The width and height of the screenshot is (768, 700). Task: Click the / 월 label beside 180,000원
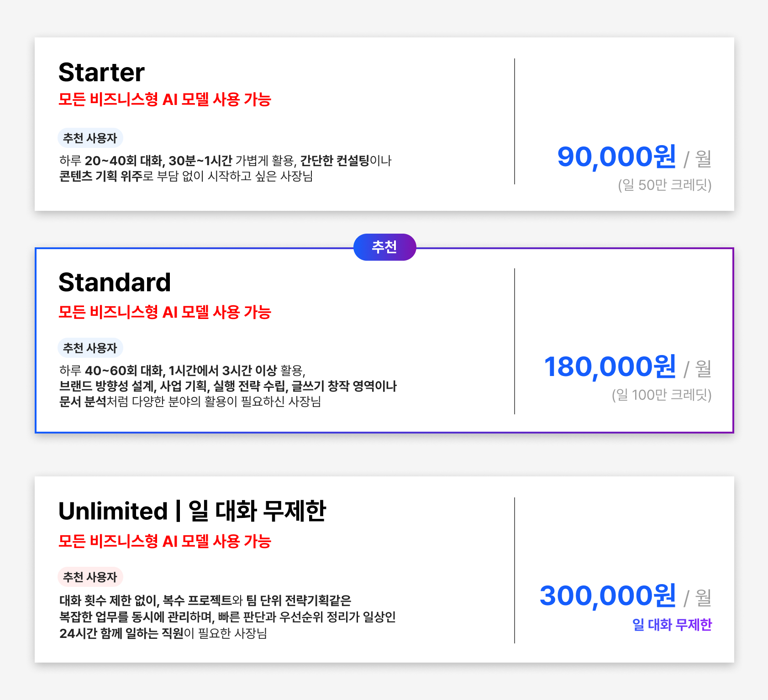pos(698,369)
